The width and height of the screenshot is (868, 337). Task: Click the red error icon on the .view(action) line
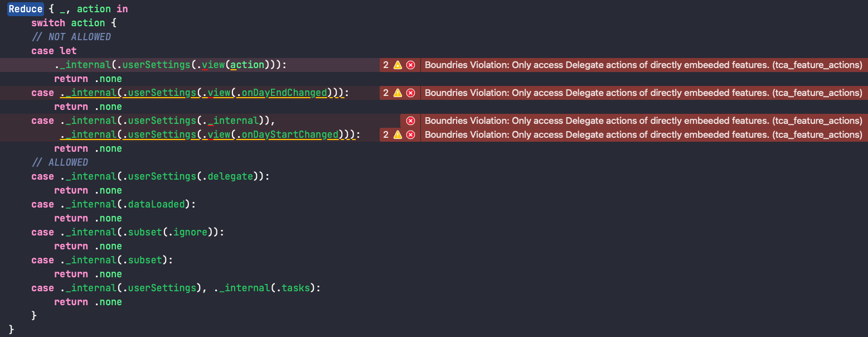click(410, 65)
